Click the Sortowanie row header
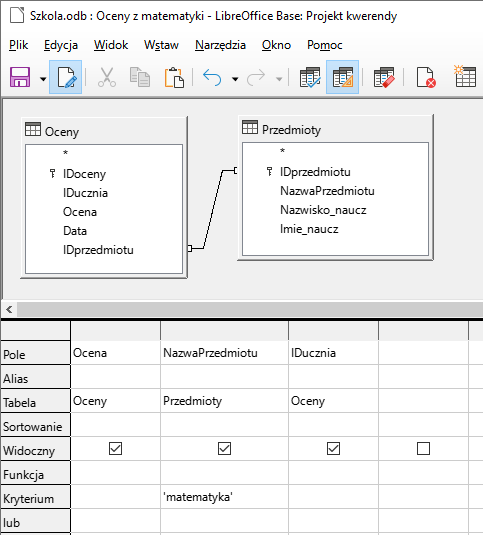483x535 pixels. 35,425
